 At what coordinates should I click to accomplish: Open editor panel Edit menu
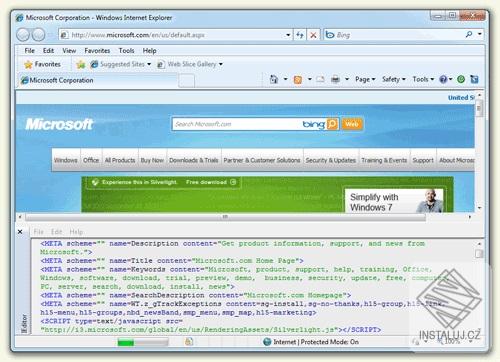[57, 232]
